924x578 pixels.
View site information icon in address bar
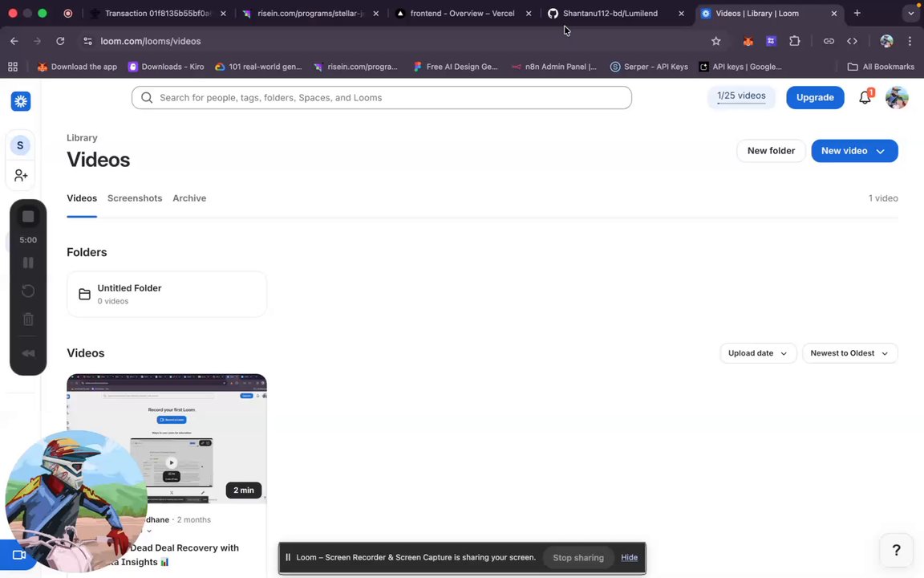tap(87, 41)
